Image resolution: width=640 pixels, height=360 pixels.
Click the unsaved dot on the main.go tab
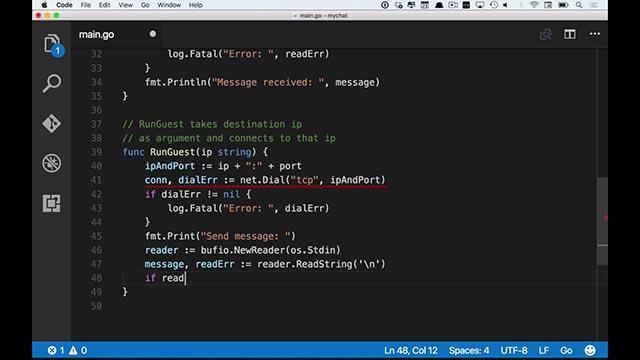(x=153, y=34)
